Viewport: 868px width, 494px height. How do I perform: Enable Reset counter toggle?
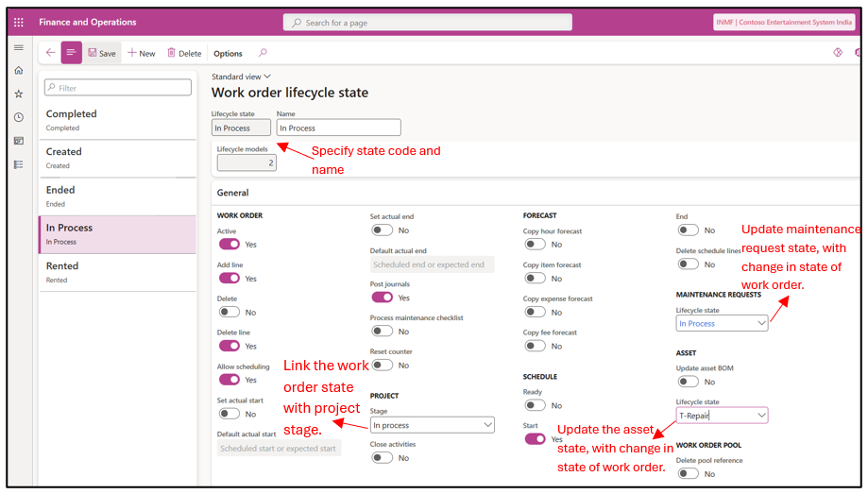pyautogui.click(x=382, y=365)
